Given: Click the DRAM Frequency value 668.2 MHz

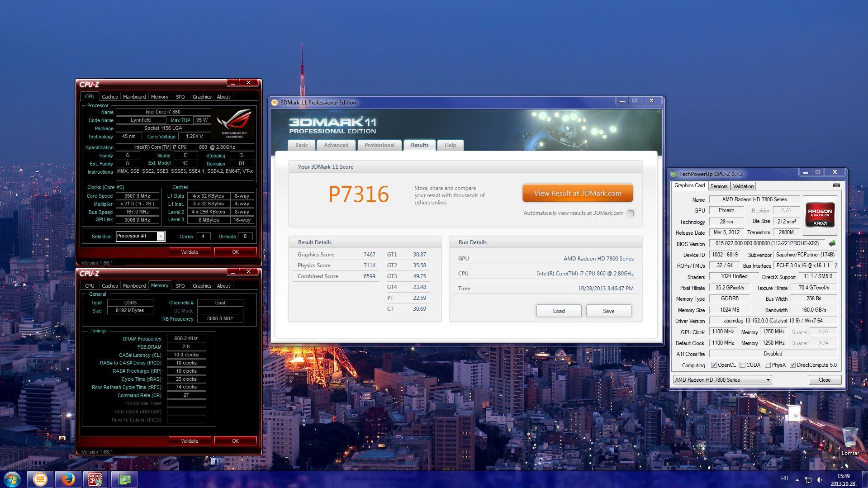Looking at the screenshot, I should [186, 338].
